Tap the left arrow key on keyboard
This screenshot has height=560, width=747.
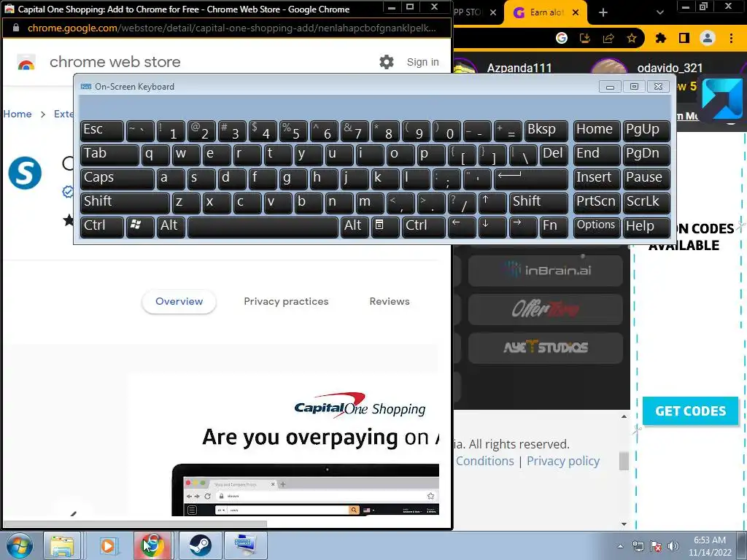[x=462, y=227]
